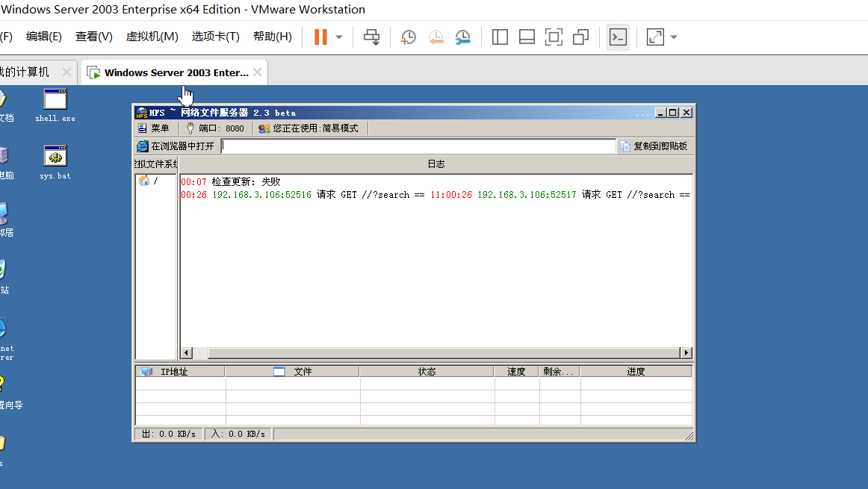Toggle the thumbnail bar view icon

pos(527,37)
